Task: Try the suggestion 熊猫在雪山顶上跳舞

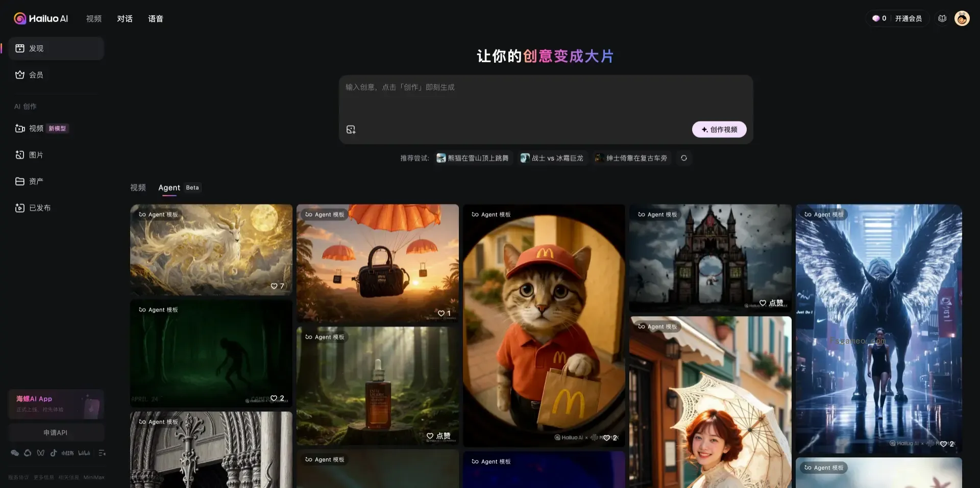Action: 473,158
